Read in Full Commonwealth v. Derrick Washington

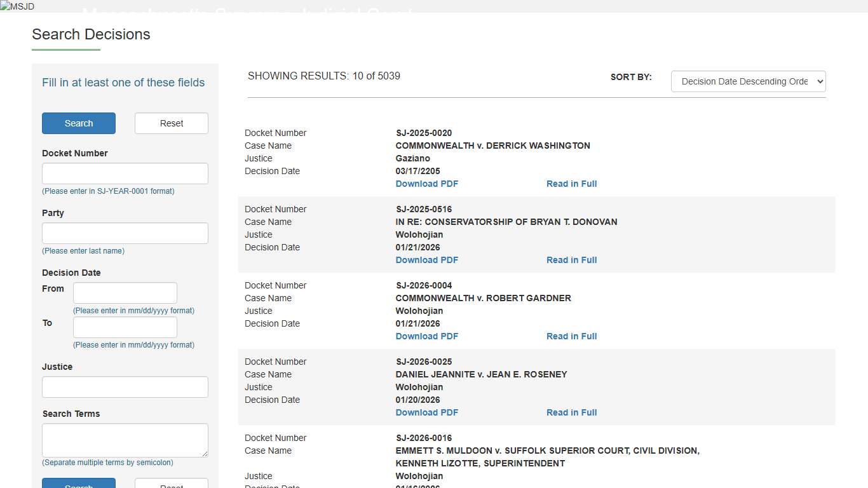(x=571, y=184)
